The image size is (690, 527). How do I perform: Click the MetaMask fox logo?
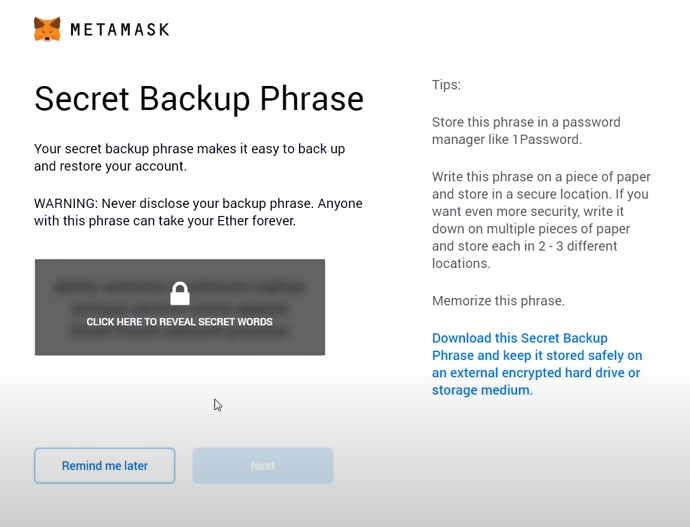(x=47, y=29)
